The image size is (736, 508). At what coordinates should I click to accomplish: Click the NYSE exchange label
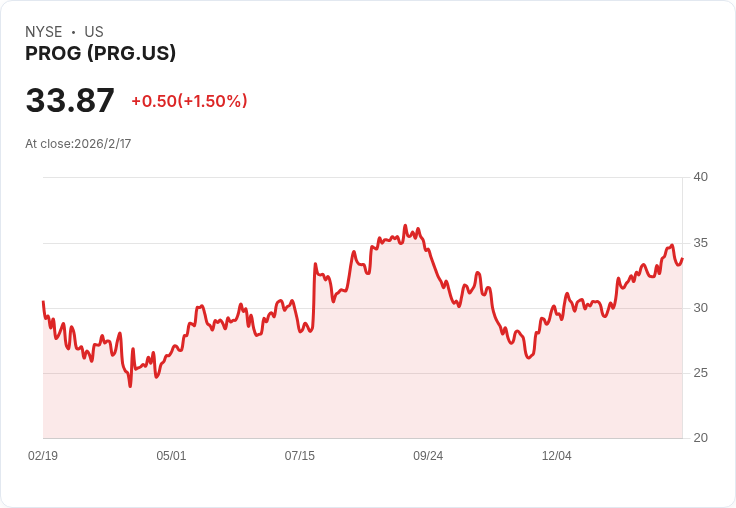(44, 32)
